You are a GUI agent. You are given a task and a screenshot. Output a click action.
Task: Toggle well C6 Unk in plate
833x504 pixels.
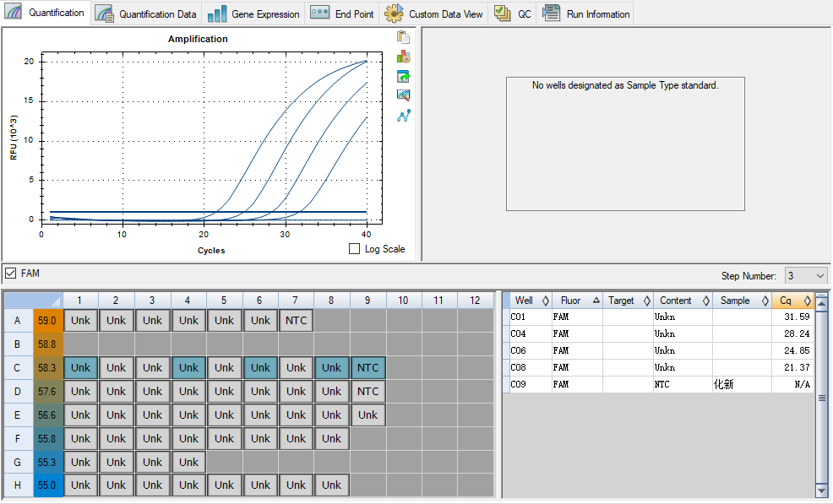260,367
